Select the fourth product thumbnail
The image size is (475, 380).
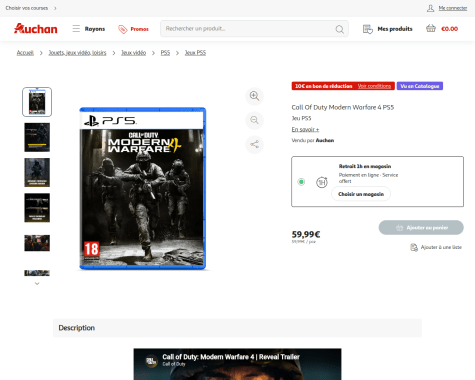pyautogui.click(x=37, y=208)
